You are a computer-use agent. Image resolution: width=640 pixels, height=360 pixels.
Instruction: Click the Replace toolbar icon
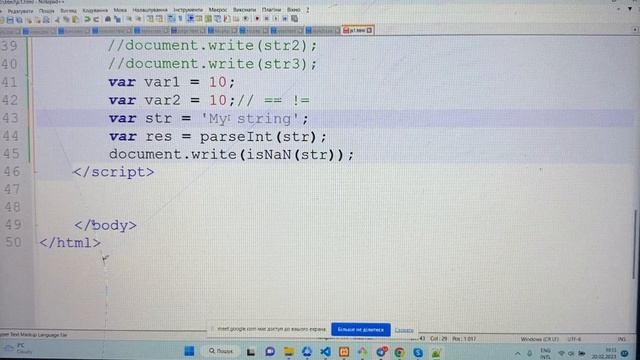(117, 19)
